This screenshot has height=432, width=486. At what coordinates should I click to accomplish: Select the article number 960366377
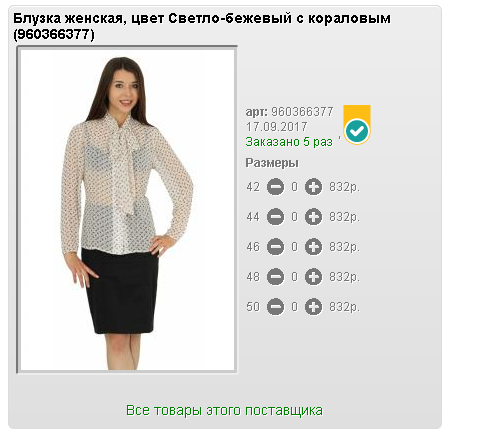point(302,112)
